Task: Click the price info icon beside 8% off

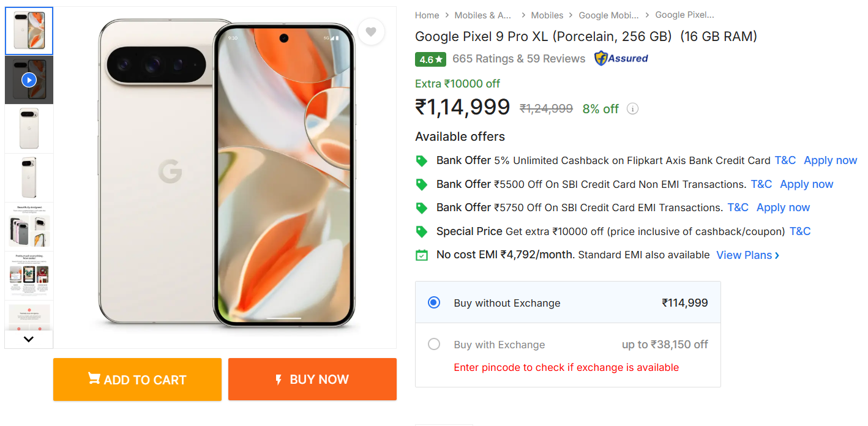Action: [x=633, y=109]
